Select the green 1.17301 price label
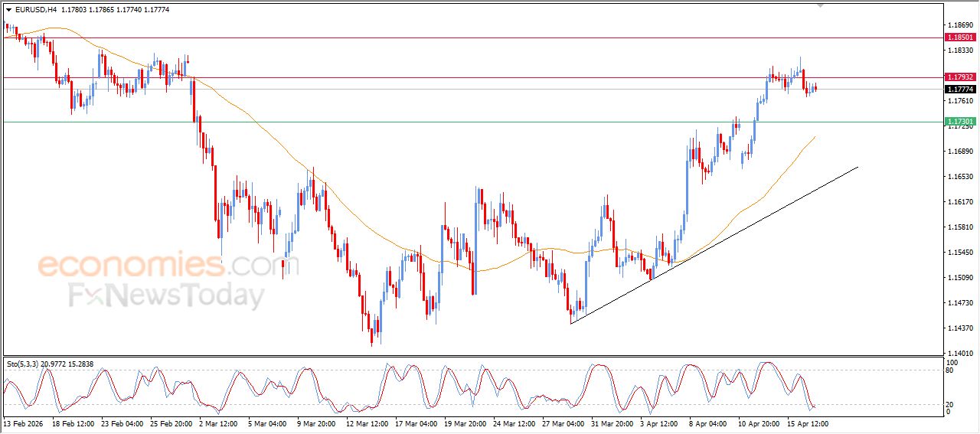This screenshot has height=434, width=980. (x=960, y=122)
